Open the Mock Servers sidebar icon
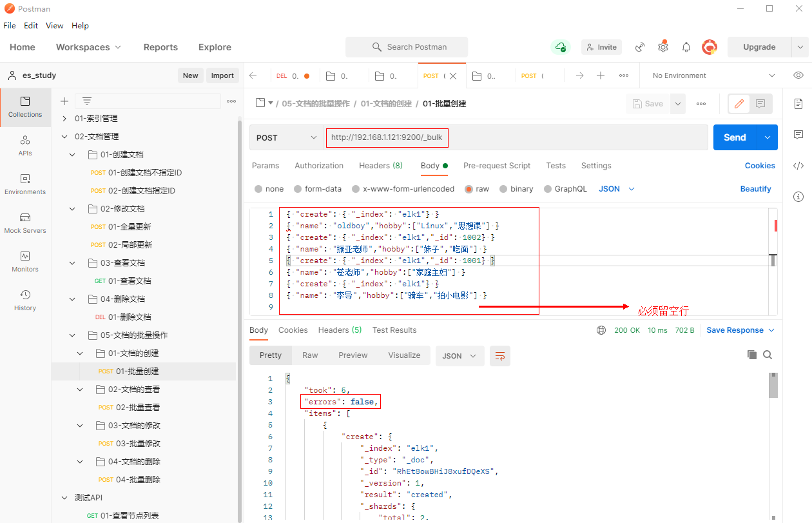812x523 pixels. pyautogui.click(x=25, y=222)
